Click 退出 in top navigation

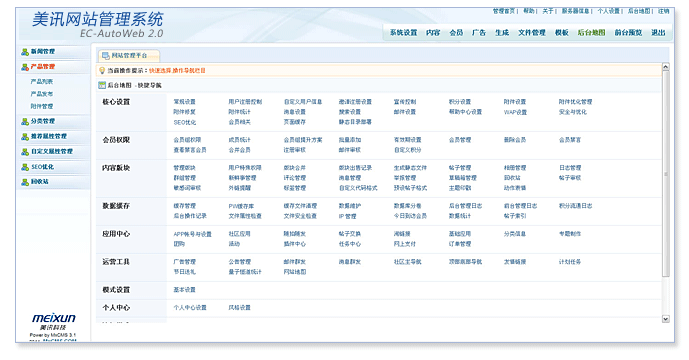tap(658, 33)
